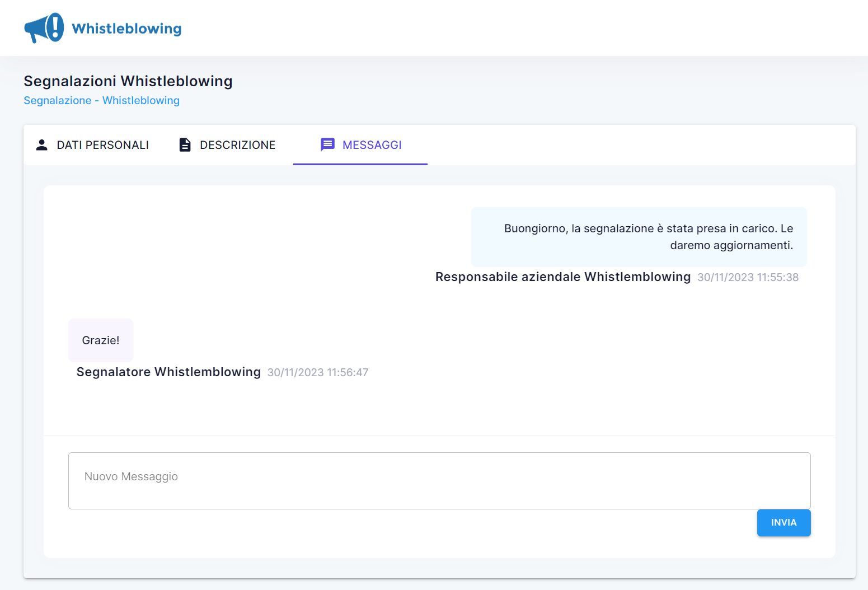Click the 11:56:47 message timestamp
Viewport: 868px width, 590px height.
coord(318,373)
